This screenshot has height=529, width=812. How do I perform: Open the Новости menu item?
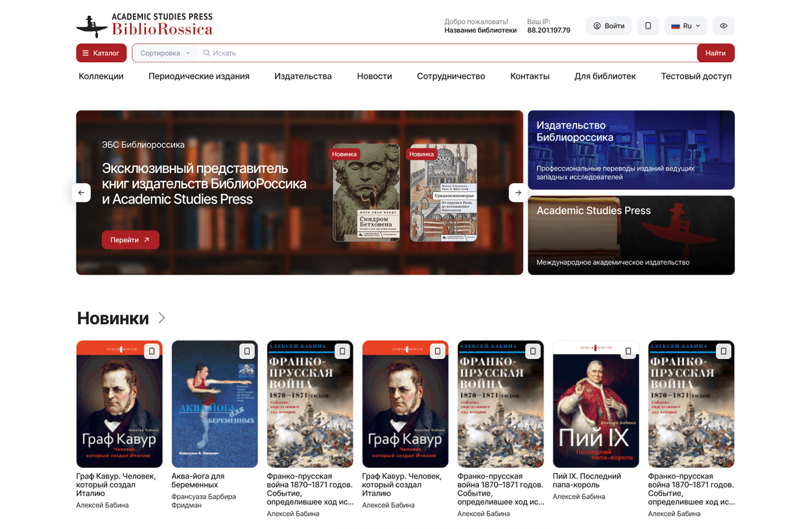[374, 76]
